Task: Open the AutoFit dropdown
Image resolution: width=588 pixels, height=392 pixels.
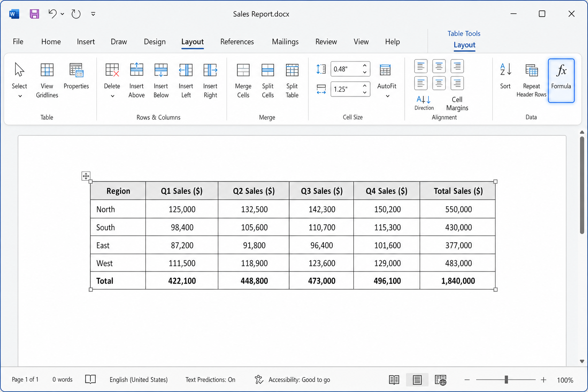Action: [x=387, y=80]
